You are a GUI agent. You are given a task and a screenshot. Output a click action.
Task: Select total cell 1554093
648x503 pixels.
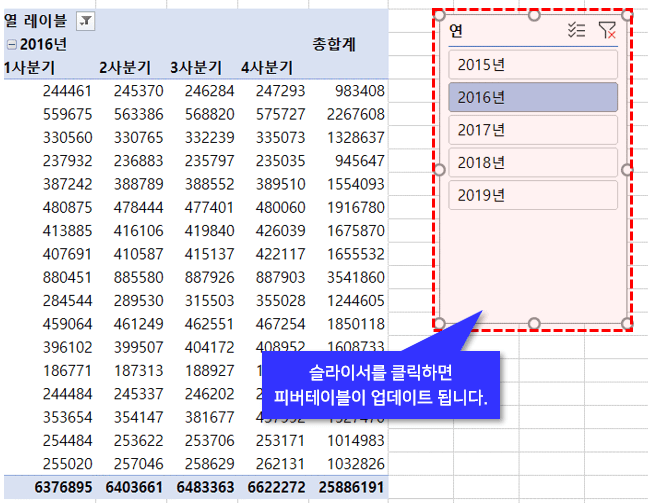356,184
